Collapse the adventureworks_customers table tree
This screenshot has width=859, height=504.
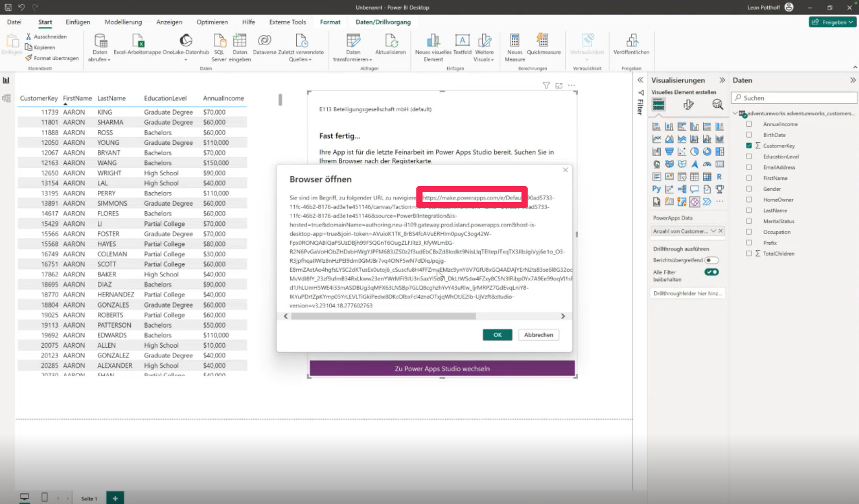(735, 113)
